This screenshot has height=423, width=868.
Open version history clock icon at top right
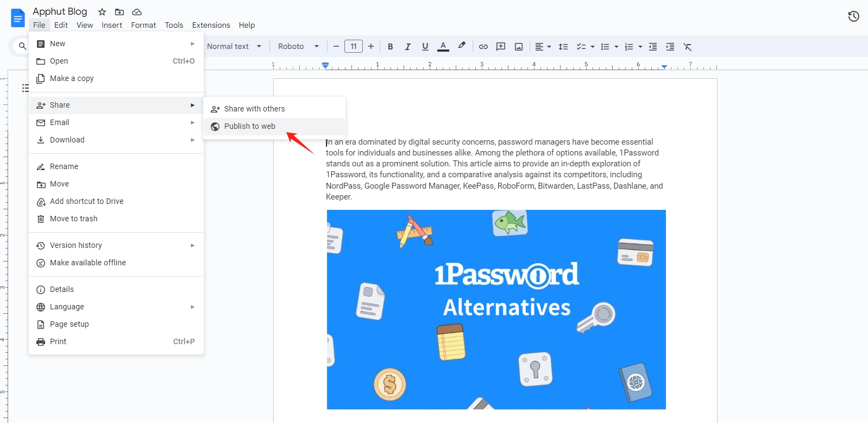(x=854, y=16)
